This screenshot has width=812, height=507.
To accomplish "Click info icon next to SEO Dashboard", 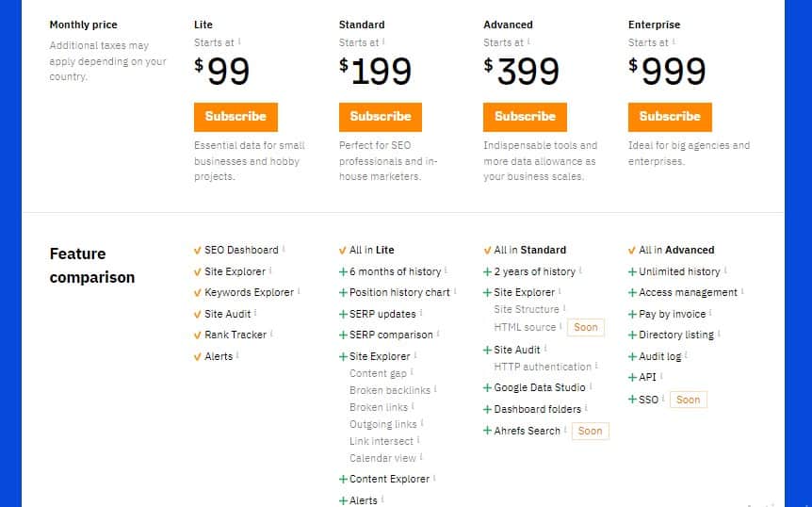I will tap(284, 249).
